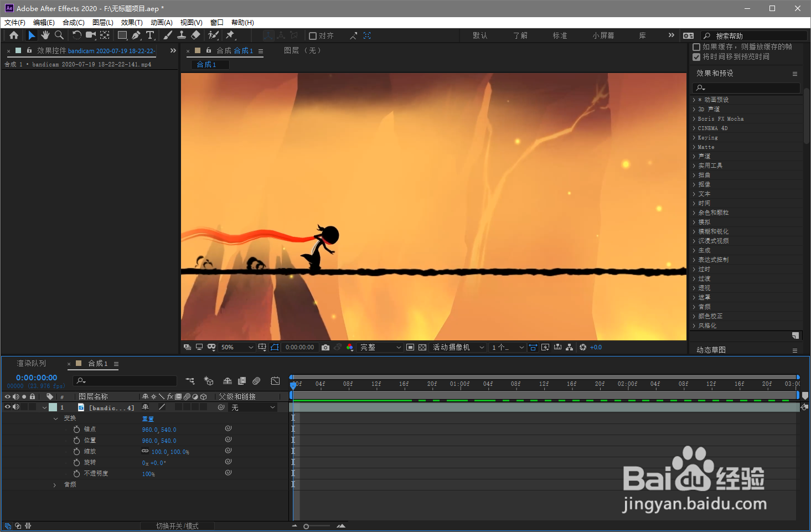
Task: Click the RGB channel display icon
Action: point(350,347)
